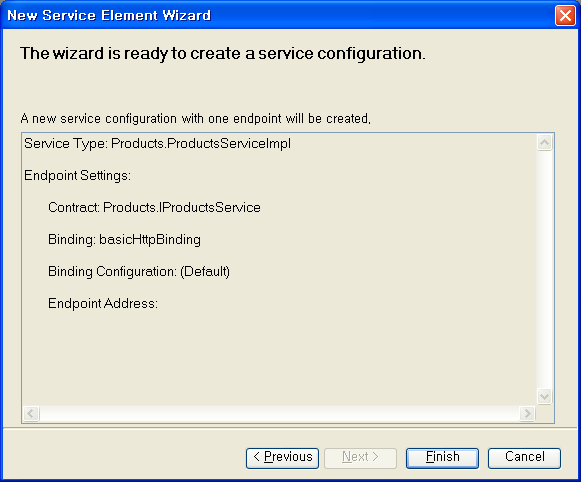
Task: Click the summary box scroll-down arrow
Action: (x=544, y=396)
